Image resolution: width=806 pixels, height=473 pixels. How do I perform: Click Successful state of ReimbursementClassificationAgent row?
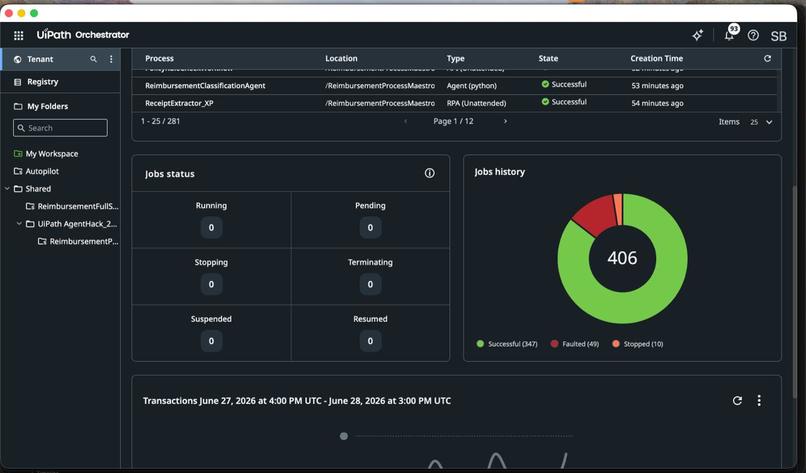coord(564,84)
